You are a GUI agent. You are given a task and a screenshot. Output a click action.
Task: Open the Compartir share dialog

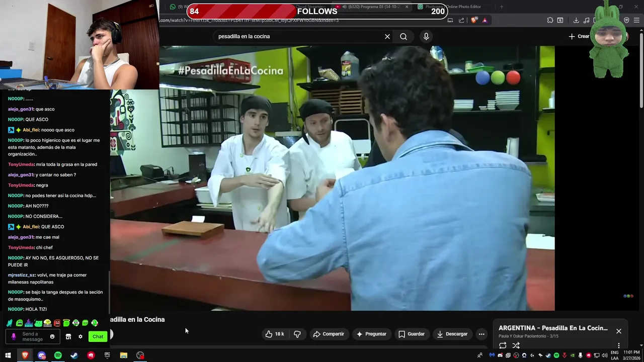(x=329, y=334)
